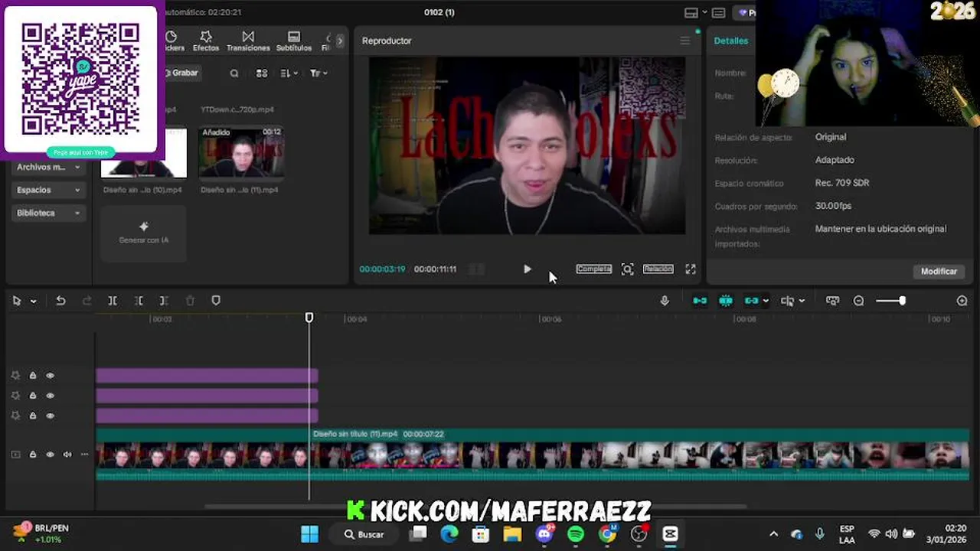This screenshot has width=980, height=551.
Task: Delete the left part from the playhead
Action: tap(139, 301)
